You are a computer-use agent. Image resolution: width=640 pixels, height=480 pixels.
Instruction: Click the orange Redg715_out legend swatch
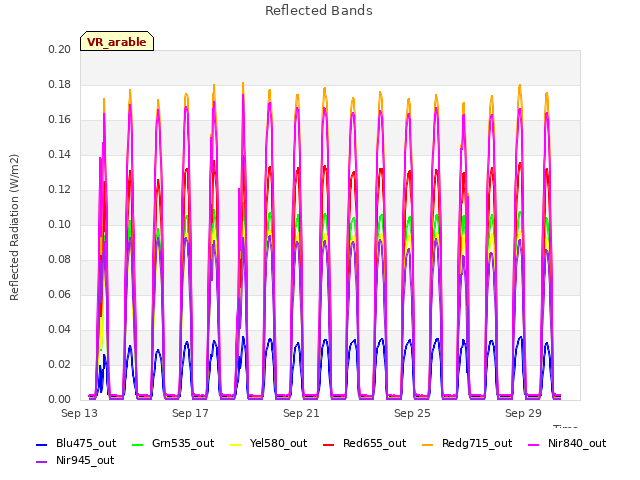[427, 444]
